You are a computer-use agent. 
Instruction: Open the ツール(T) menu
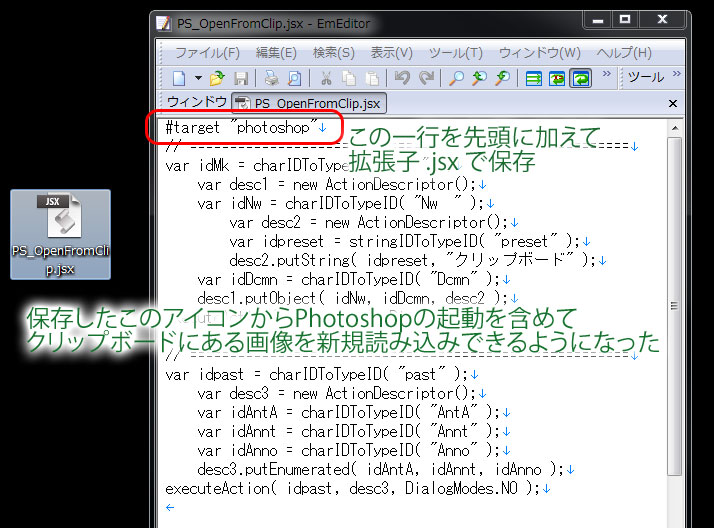coord(455,53)
